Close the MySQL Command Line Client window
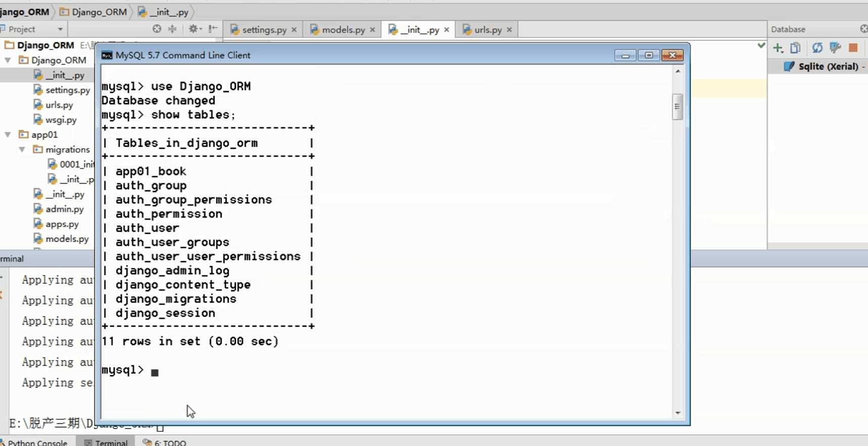Image resolution: width=868 pixels, height=446 pixels. [672, 55]
